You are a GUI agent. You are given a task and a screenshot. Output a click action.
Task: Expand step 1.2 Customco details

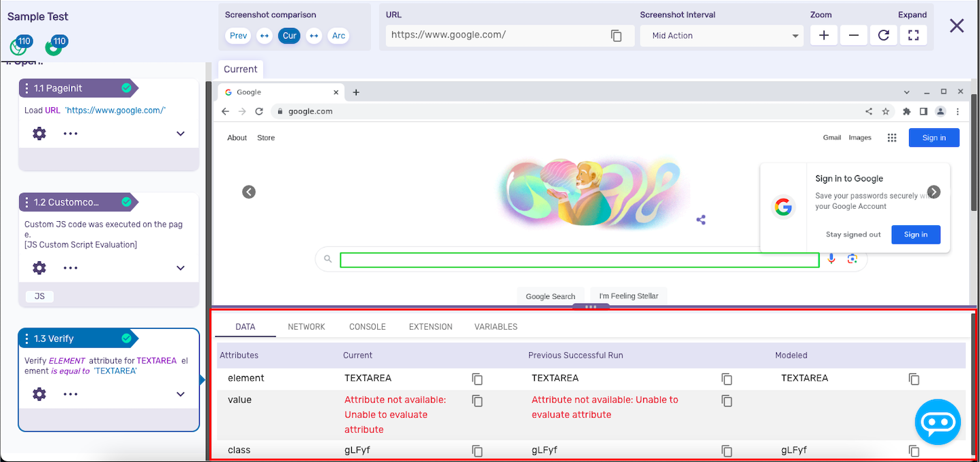(181, 268)
